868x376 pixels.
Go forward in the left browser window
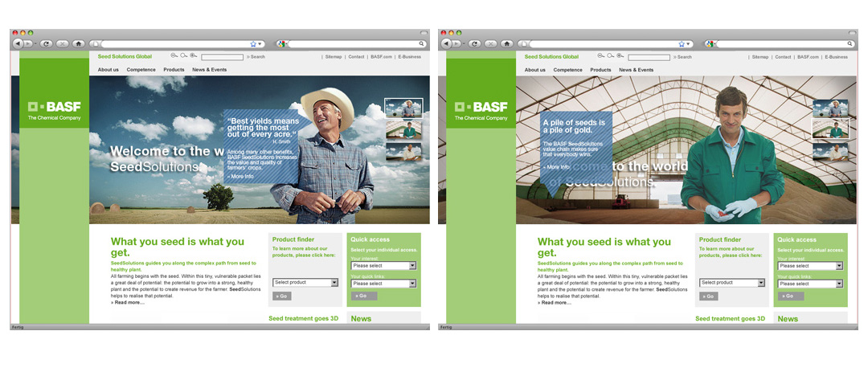(x=27, y=43)
